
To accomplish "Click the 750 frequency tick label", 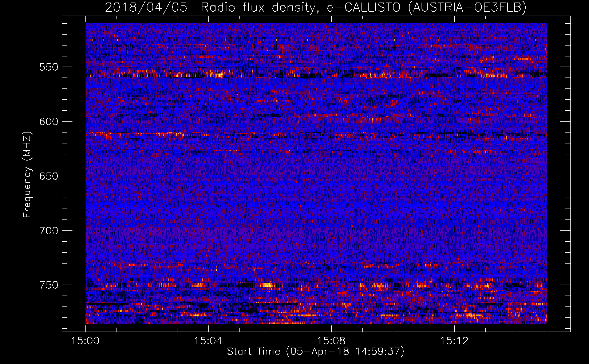I will click(x=49, y=285).
